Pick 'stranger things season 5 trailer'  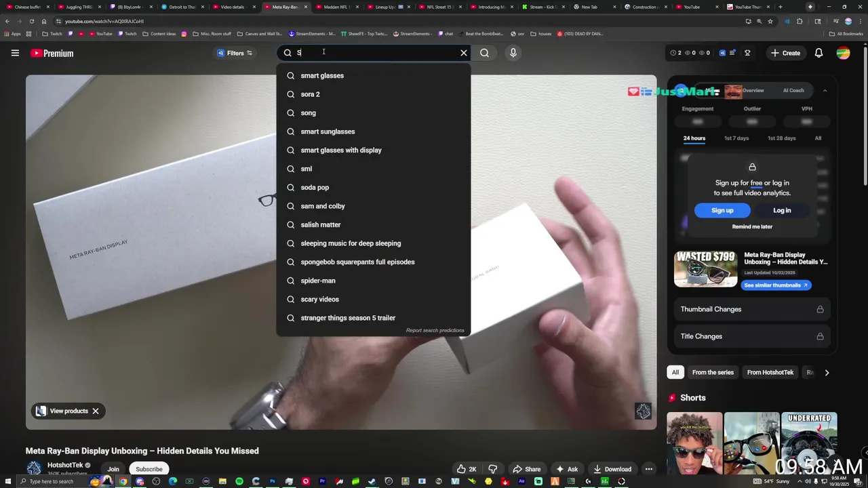coord(373,318)
